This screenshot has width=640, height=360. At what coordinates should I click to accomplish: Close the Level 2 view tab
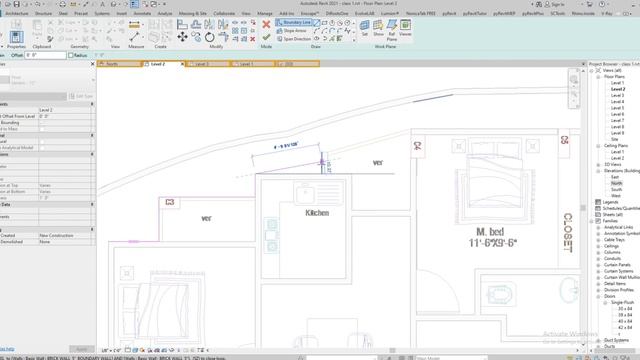pos(182,64)
